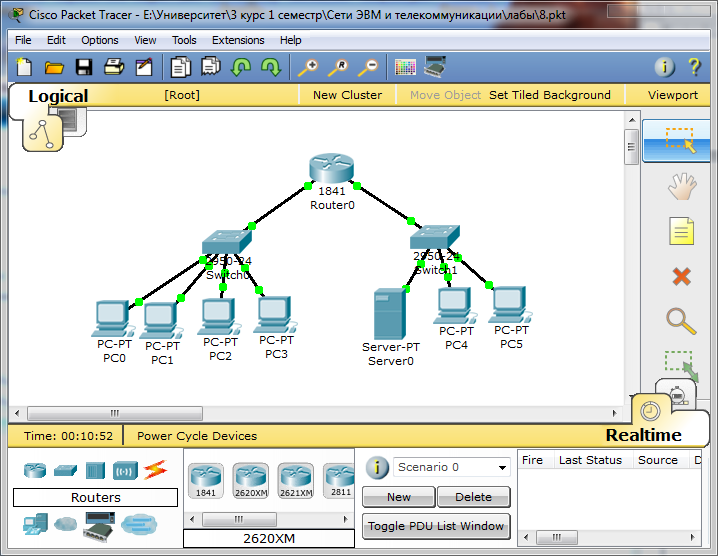Open the Edit menu

(56, 40)
